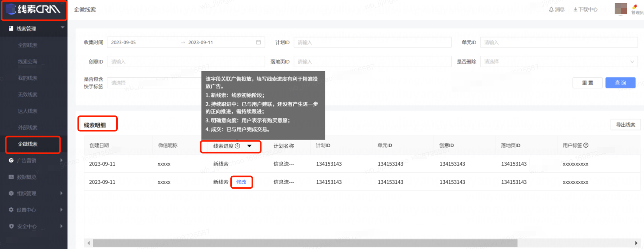Click the 安全中心 shield icon
The image size is (644, 249).
[x=11, y=226]
